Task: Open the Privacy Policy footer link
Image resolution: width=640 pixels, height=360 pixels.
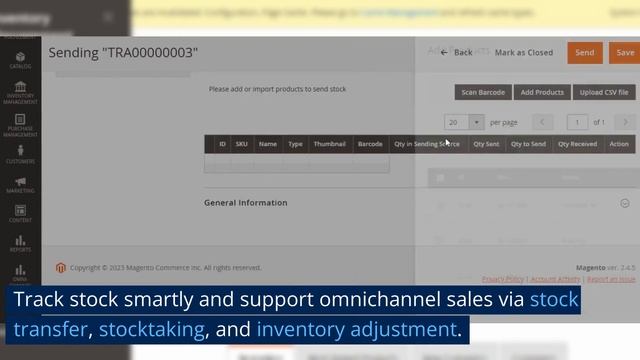Action: click(502, 279)
